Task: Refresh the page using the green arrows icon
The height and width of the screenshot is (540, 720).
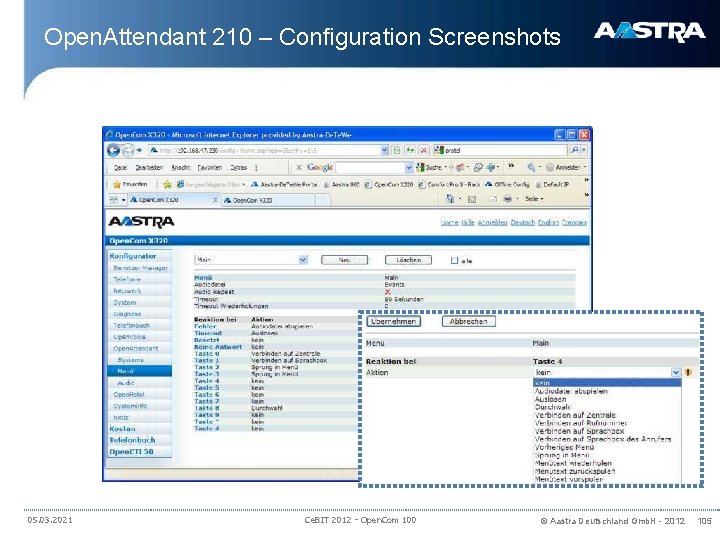Action: (411, 150)
